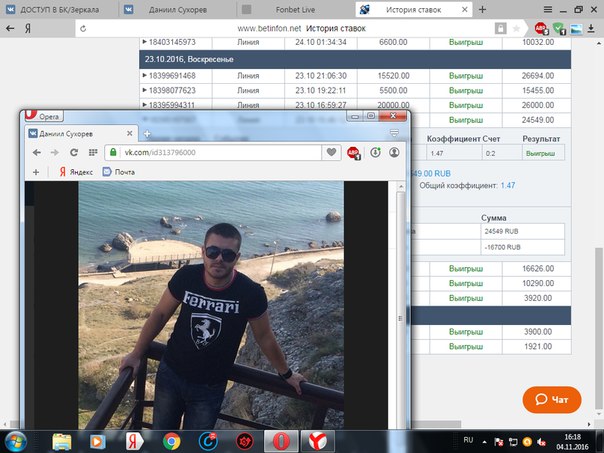
Task: Reload the betinfon page
Action: coord(83,29)
